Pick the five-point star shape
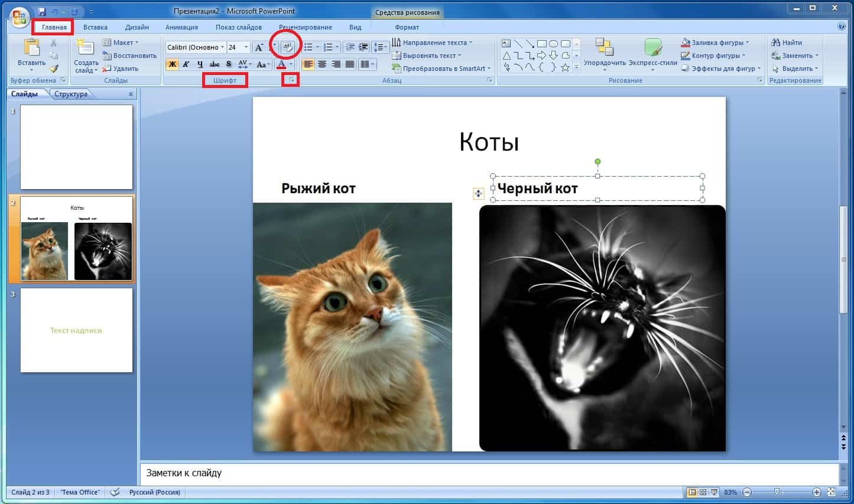854x504 pixels. pyautogui.click(x=565, y=67)
